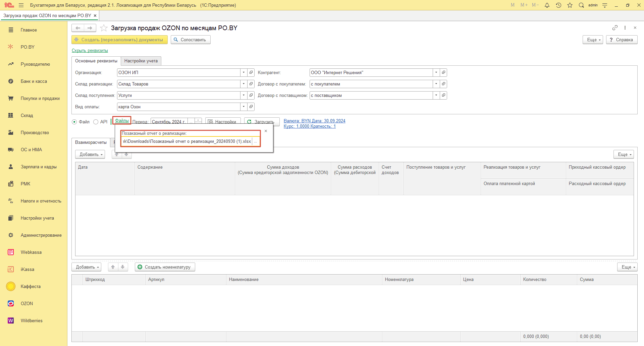Expand Склад реализации dropdown list
This screenshot has width=644, height=346.
coord(244,84)
